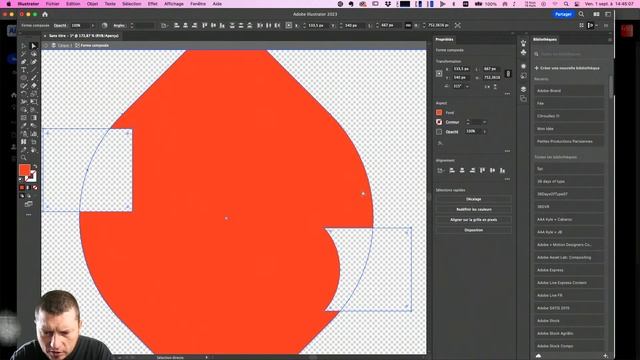This screenshot has width=640, height=360.
Task: Show more Aspect options (three dots)
Action: coord(507,151)
